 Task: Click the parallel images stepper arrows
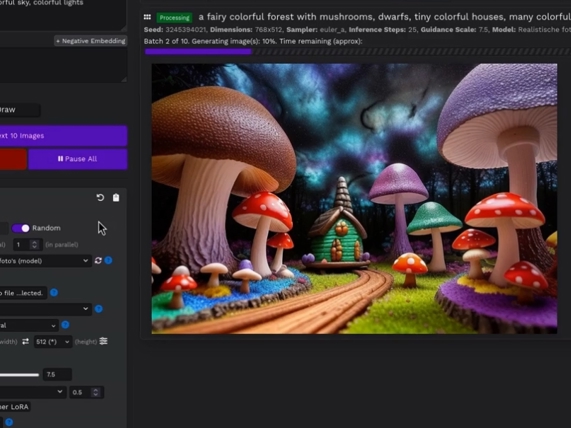tap(35, 245)
